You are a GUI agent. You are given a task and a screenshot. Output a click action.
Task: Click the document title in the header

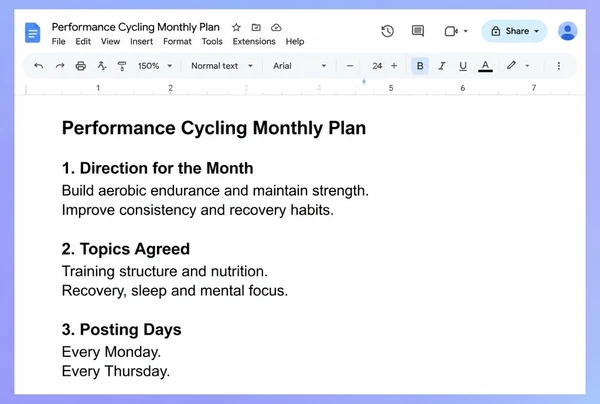[x=135, y=27]
